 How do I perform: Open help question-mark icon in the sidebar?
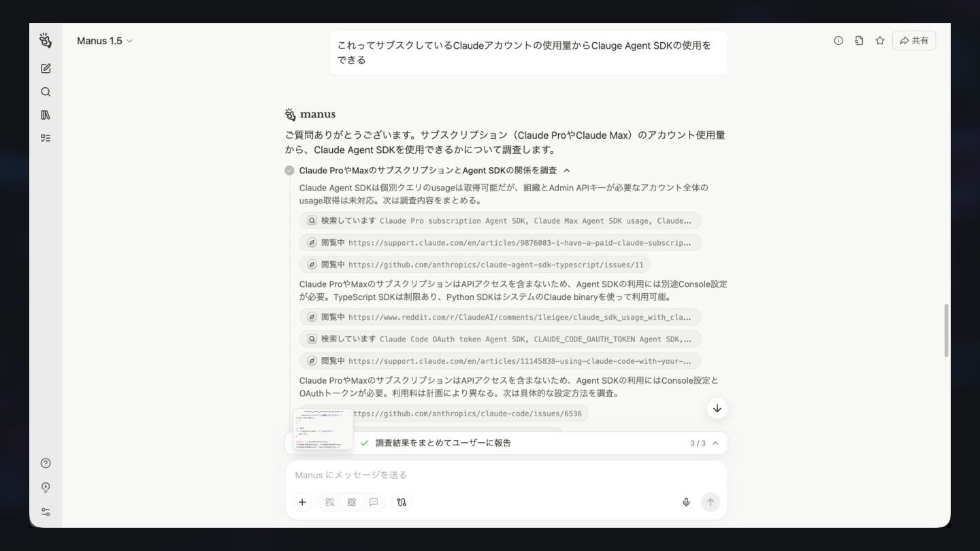pyautogui.click(x=46, y=463)
